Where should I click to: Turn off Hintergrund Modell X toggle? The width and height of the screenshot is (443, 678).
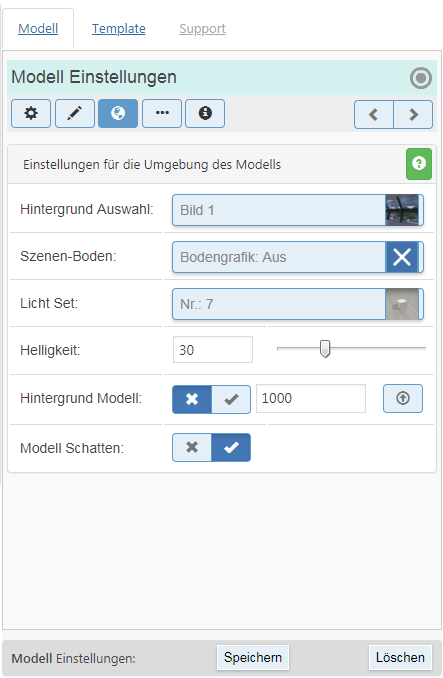click(192, 399)
